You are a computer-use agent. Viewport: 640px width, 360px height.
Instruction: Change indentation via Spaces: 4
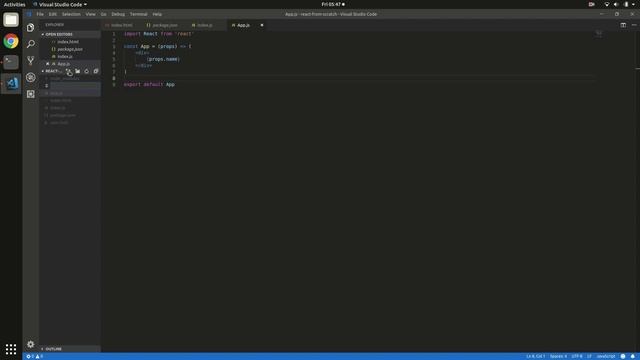pos(558,356)
